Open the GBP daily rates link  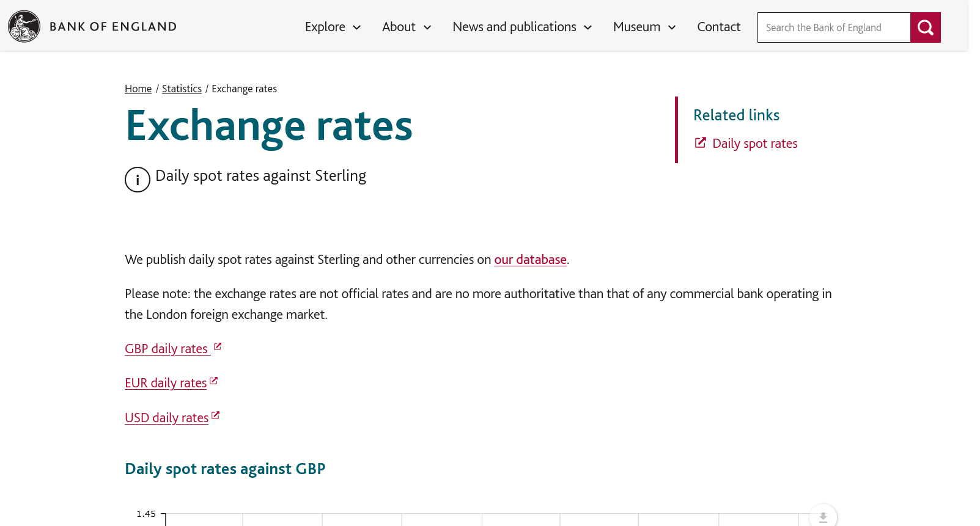pos(166,349)
